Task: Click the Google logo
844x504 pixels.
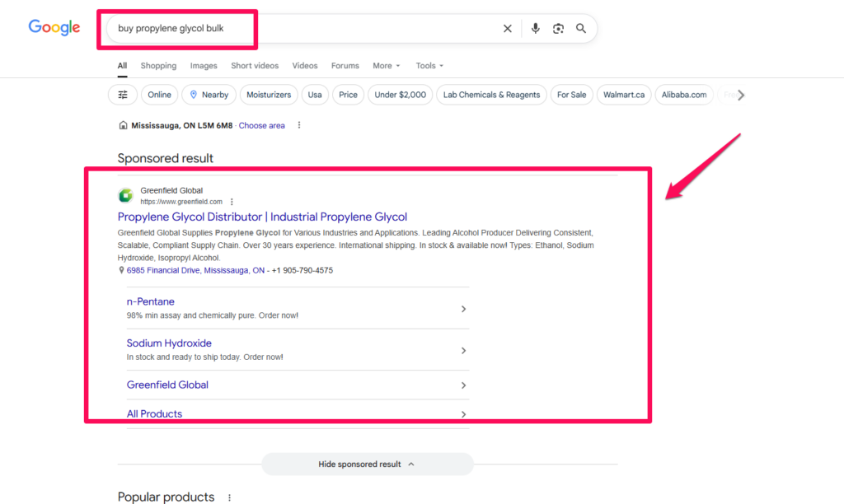Action: (x=54, y=27)
